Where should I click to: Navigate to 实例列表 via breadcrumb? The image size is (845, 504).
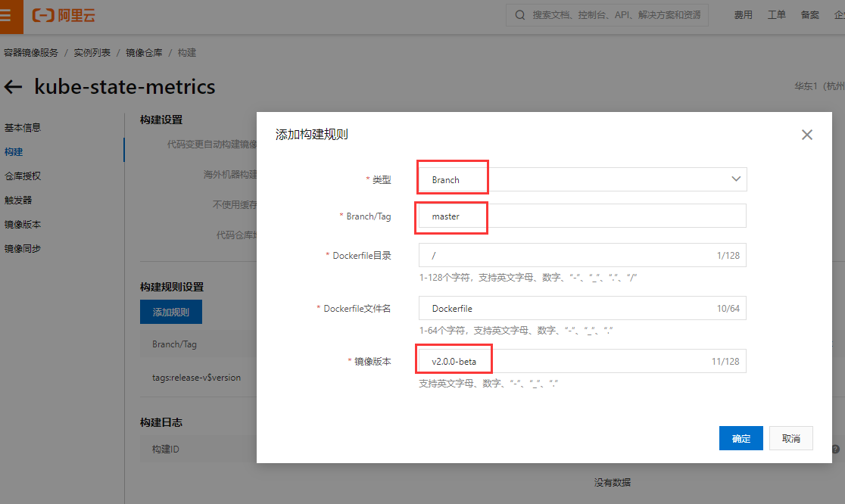click(93, 52)
